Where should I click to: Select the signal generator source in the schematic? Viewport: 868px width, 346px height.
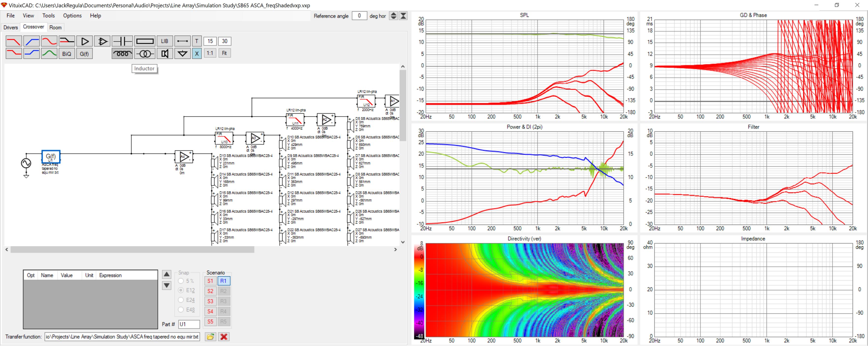coord(26,163)
